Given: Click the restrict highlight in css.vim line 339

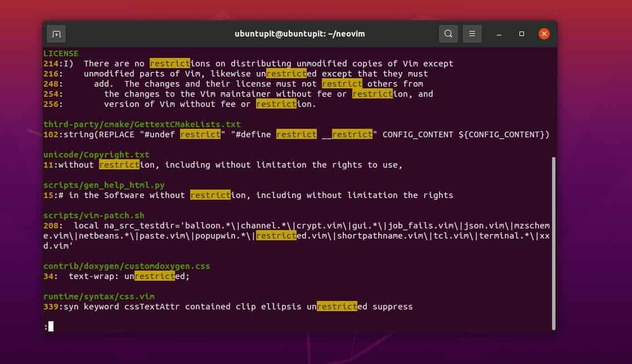Looking at the screenshot, I should click(x=337, y=307).
